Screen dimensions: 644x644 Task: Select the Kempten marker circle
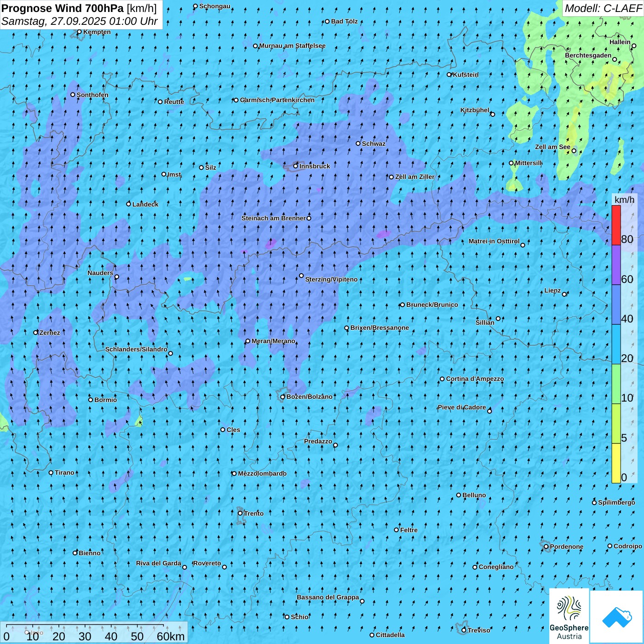(79, 32)
